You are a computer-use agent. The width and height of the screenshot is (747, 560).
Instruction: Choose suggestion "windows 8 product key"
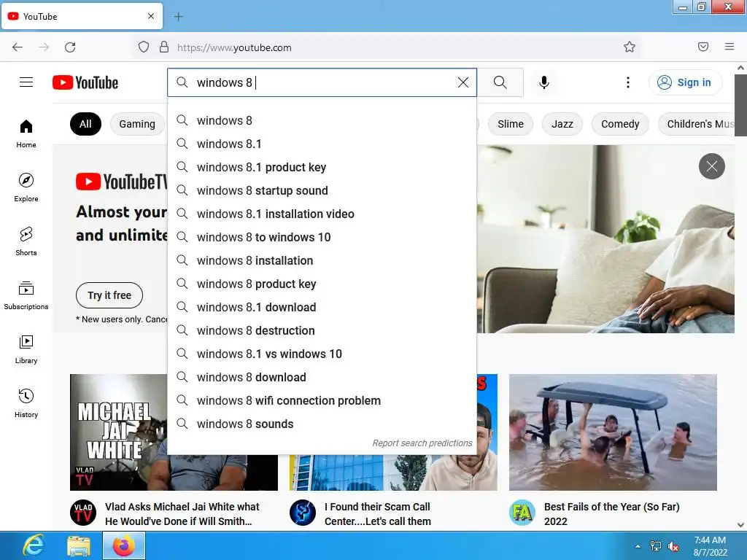click(322, 284)
